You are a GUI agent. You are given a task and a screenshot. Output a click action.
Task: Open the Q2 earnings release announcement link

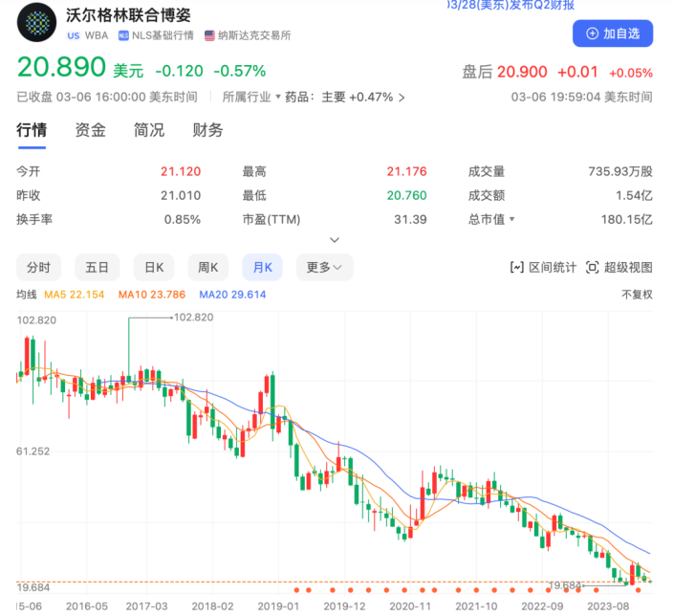(511, 6)
